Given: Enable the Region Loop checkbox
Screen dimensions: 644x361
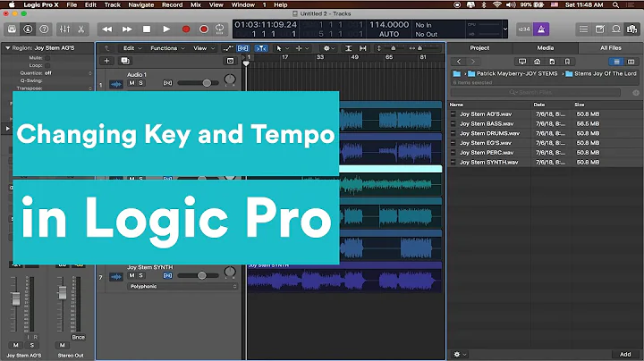Looking at the screenshot, I should click(47, 65).
